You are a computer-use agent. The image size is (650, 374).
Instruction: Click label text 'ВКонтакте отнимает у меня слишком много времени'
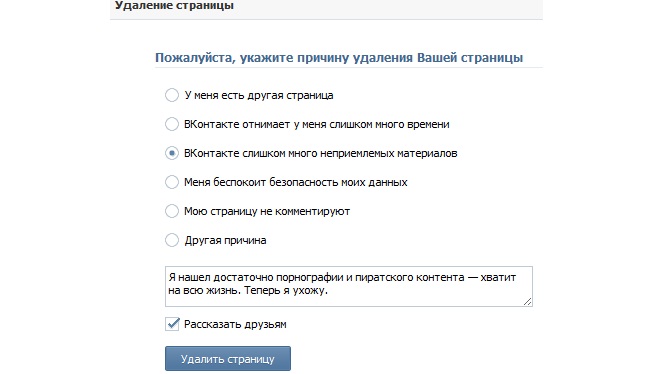pos(317,124)
